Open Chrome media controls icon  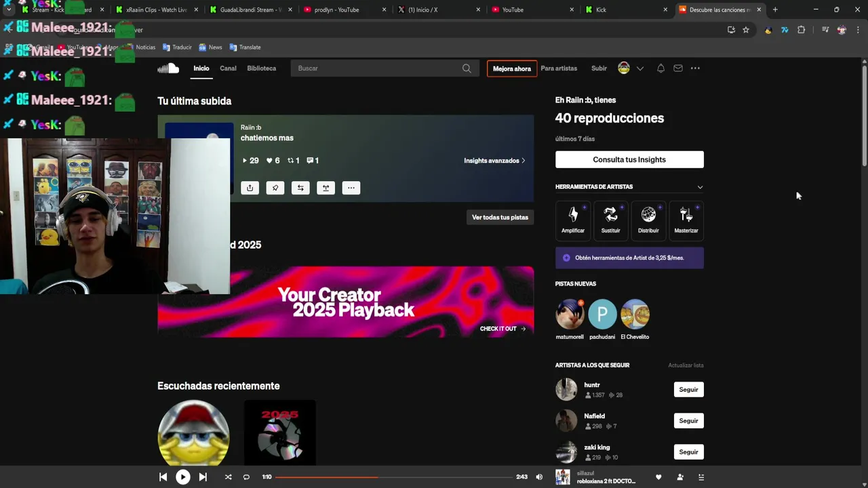coord(825,30)
